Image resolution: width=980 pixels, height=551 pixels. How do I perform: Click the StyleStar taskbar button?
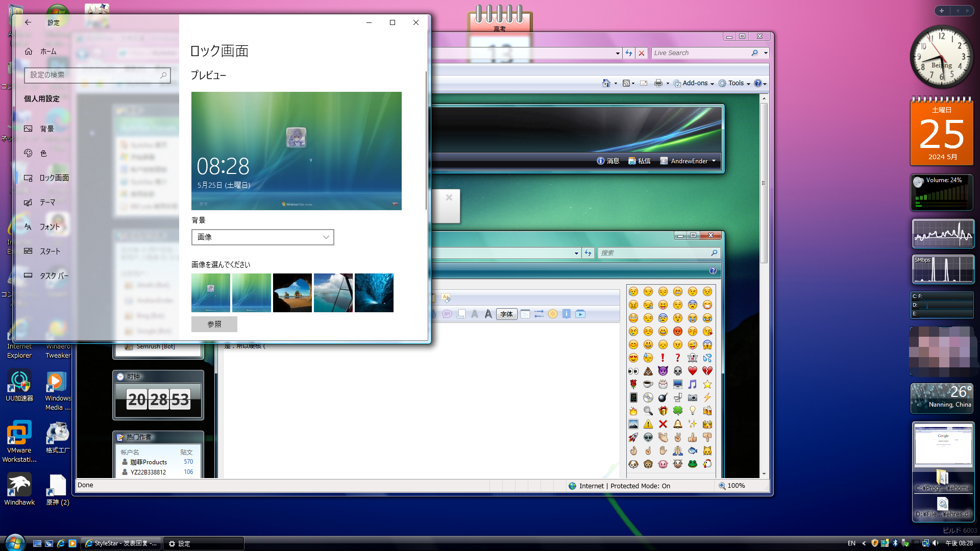pos(121,544)
